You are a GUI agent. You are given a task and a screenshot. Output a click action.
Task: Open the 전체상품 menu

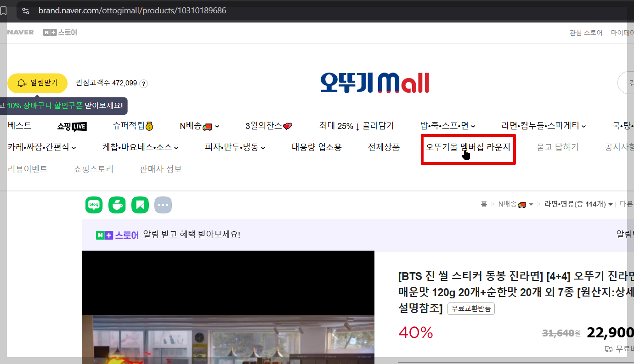(384, 147)
